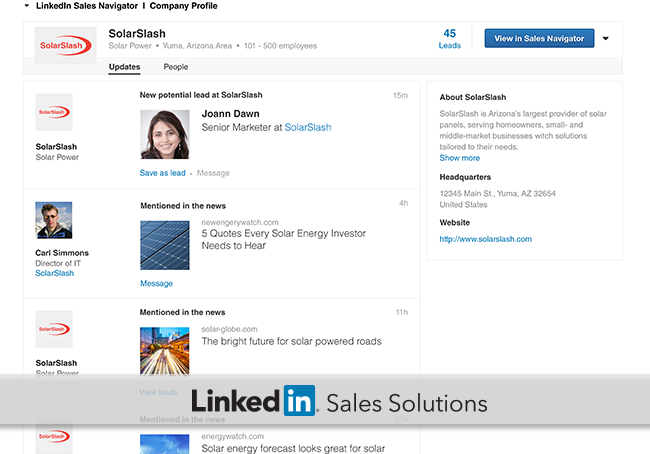
Task: Click SolarSlash logo beside new potential lead update
Action: point(54,112)
